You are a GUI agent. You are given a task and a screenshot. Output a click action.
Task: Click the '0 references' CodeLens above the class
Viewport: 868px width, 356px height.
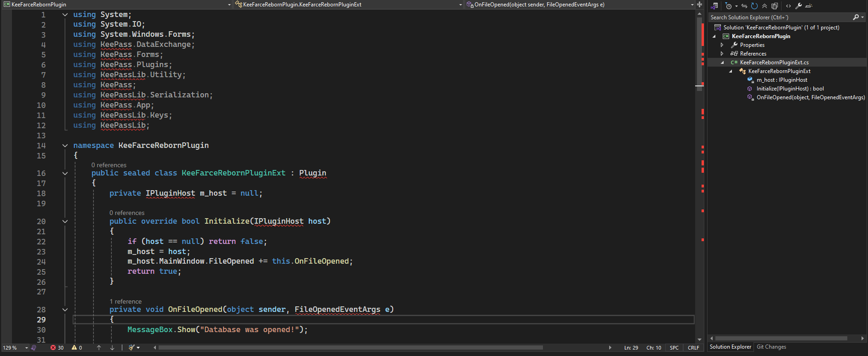[x=109, y=165]
